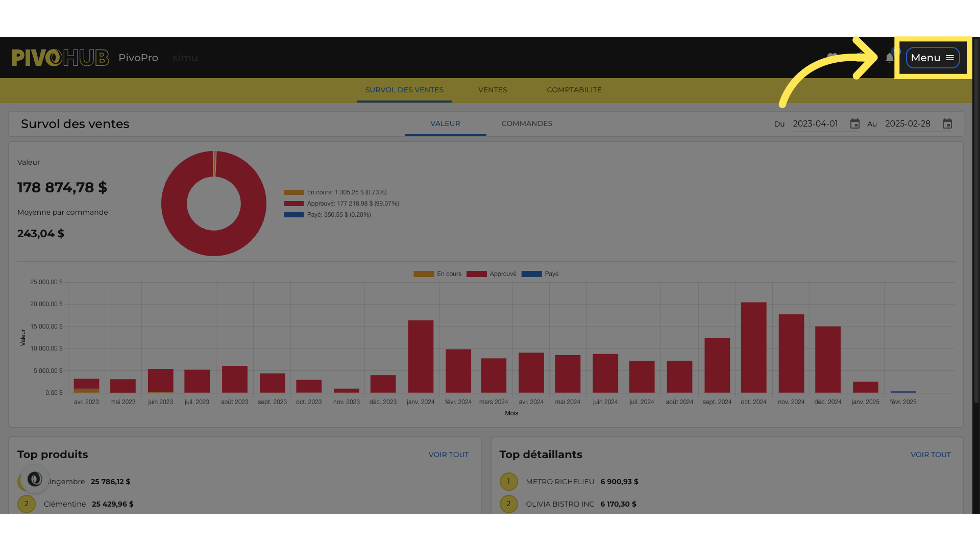Click the PivoHub logo

pos(60,58)
